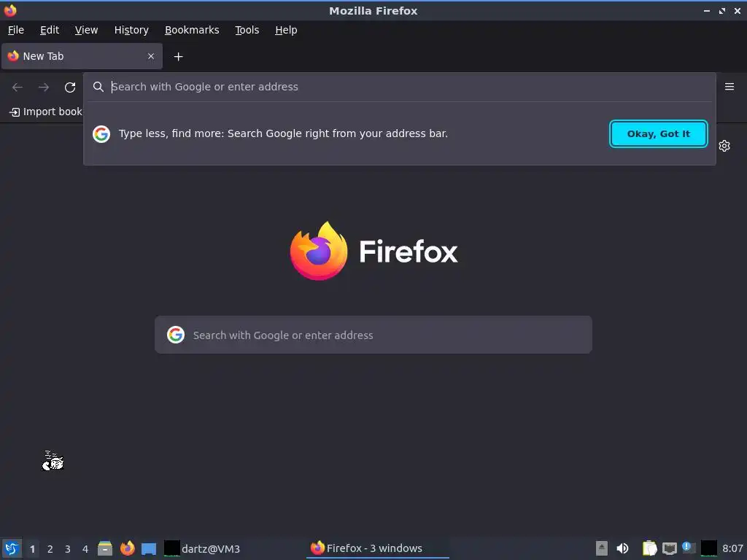Focus the address bar input field
The height and width of the screenshot is (560, 747).
click(x=399, y=87)
